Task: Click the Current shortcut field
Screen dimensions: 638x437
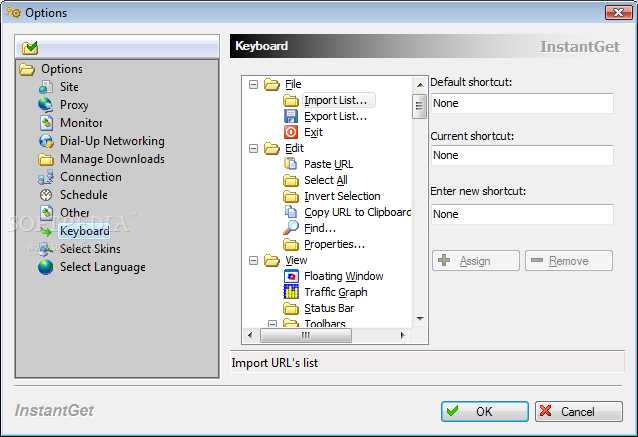Action: tap(522, 155)
